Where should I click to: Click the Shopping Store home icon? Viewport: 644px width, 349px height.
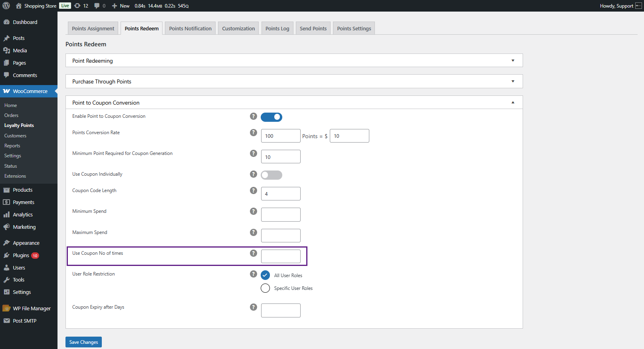(x=19, y=6)
